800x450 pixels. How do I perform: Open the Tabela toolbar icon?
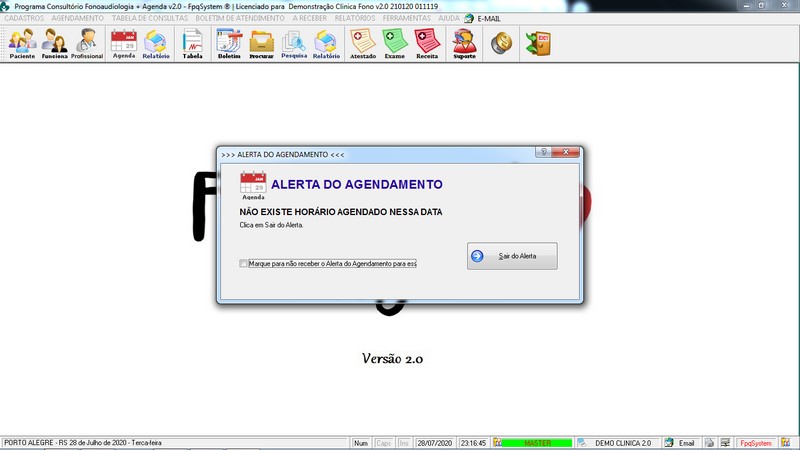coord(192,44)
